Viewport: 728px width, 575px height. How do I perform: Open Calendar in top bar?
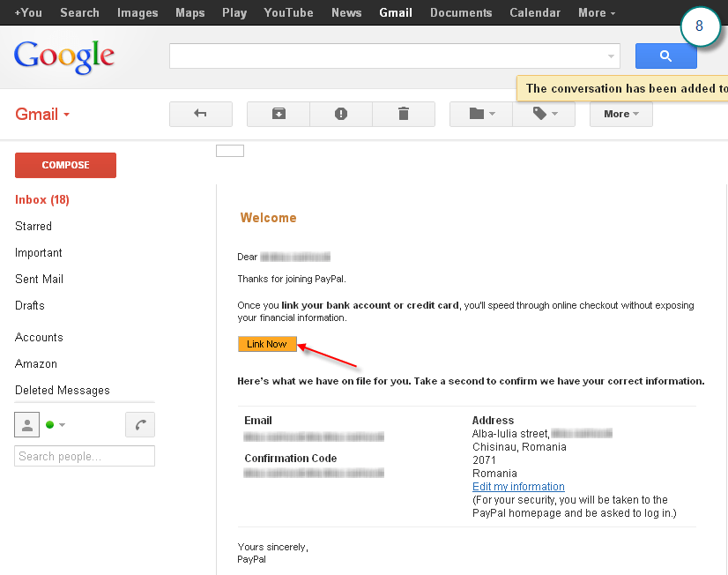pos(535,12)
